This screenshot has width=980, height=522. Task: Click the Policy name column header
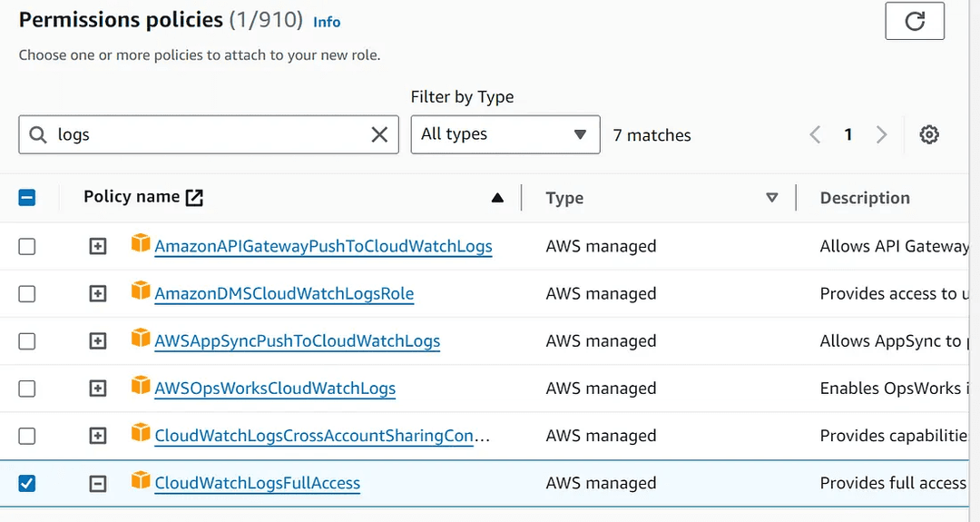pyautogui.click(x=132, y=197)
